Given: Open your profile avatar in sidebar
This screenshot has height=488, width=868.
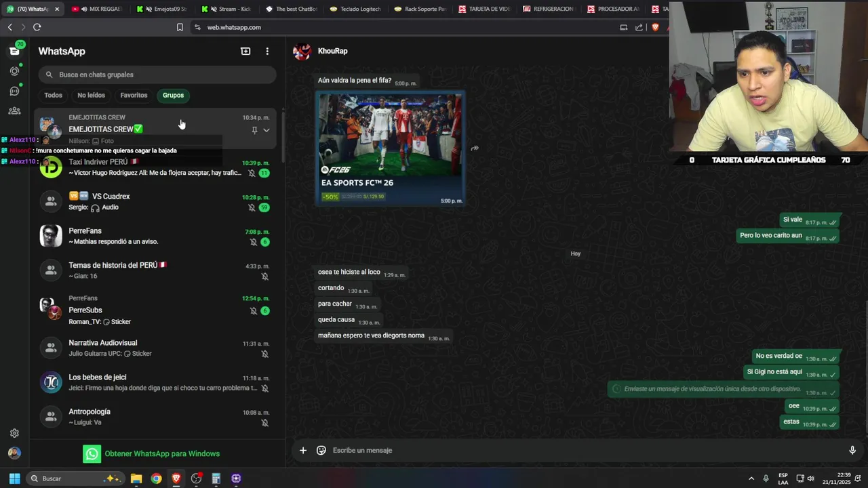Looking at the screenshot, I should (x=14, y=453).
